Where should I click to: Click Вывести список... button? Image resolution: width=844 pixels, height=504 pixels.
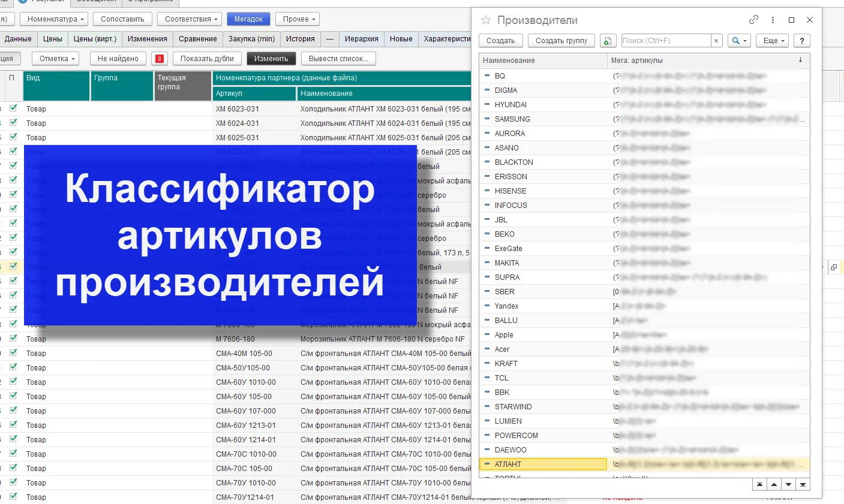tap(338, 59)
